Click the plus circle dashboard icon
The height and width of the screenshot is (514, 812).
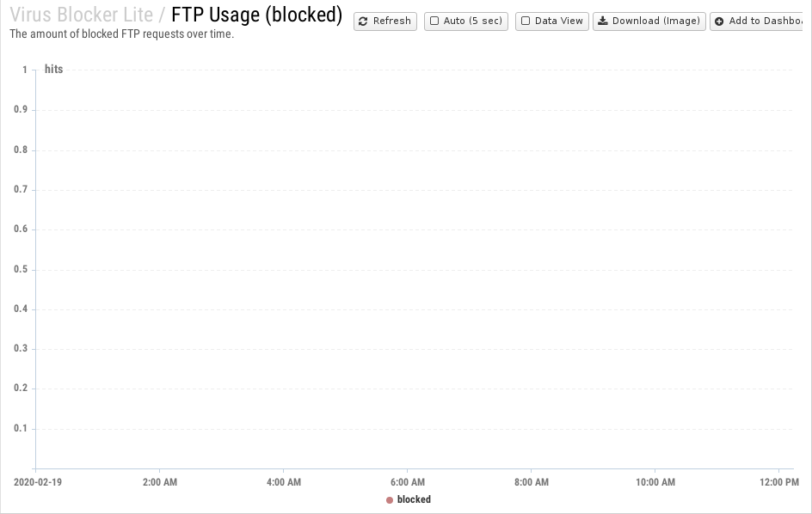[719, 21]
